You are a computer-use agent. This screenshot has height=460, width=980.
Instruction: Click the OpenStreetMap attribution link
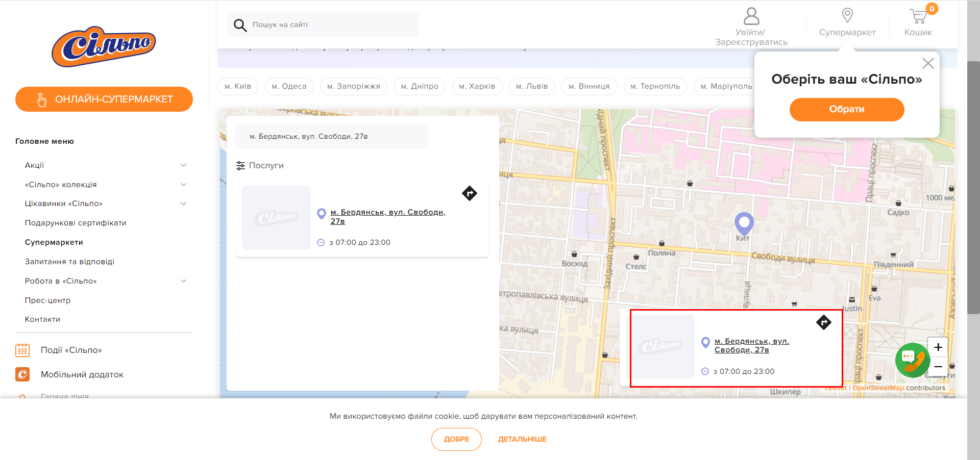(878, 388)
